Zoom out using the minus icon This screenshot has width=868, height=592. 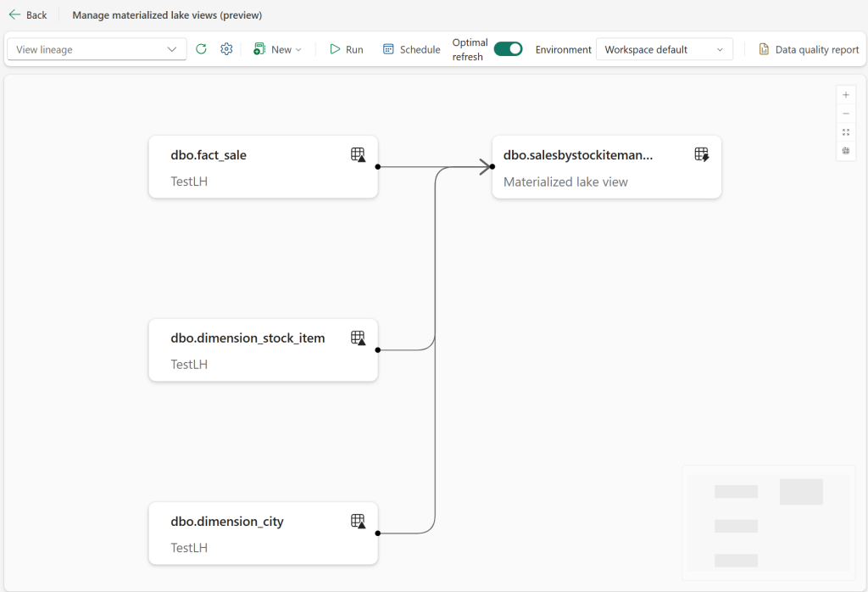point(845,113)
